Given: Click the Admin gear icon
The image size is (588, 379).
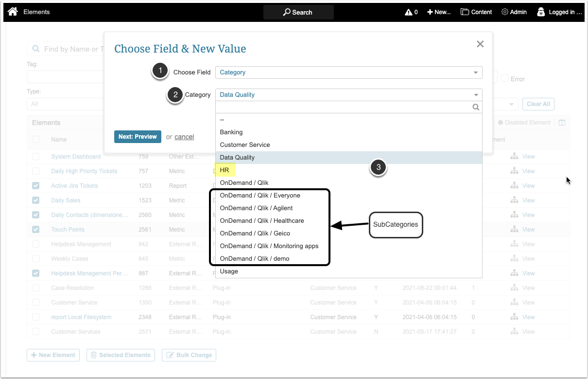Looking at the screenshot, I should point(504,12).
